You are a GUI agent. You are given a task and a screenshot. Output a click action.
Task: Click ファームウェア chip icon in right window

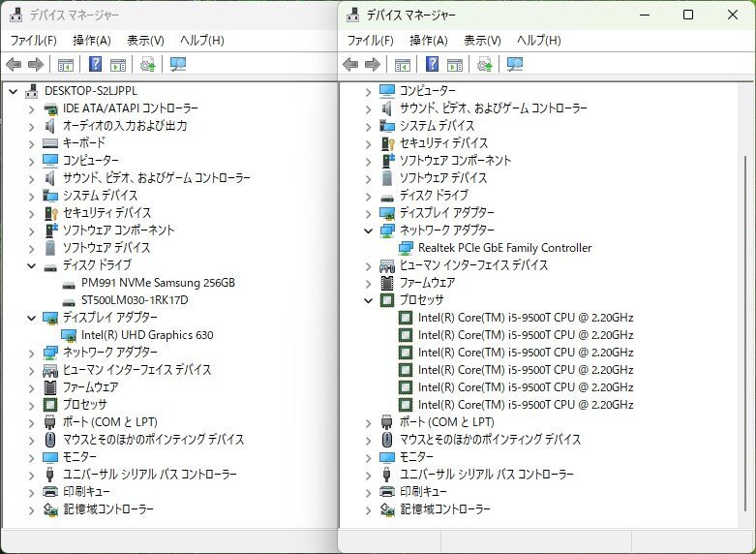[387, 283]
